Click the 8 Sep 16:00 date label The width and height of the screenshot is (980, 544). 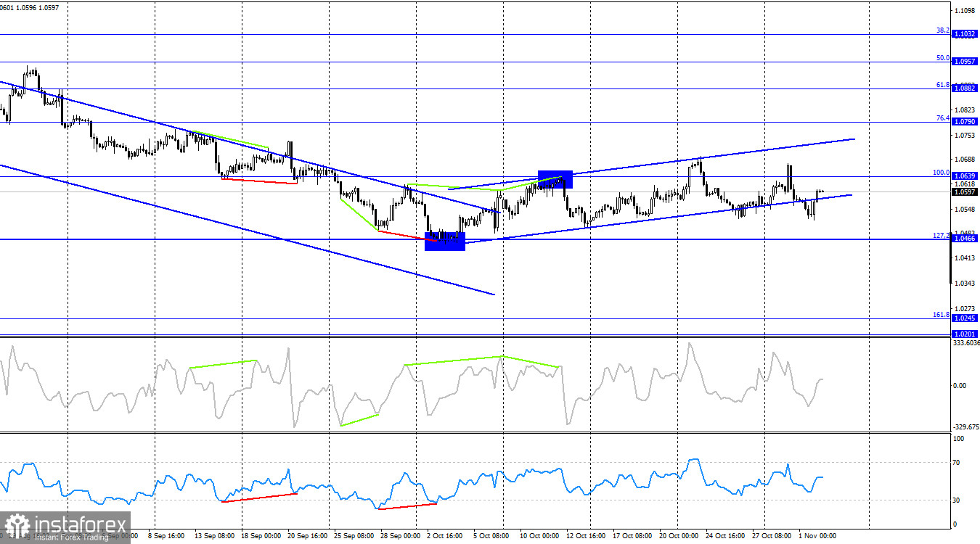pyautogui.click(x=168, y=537)
